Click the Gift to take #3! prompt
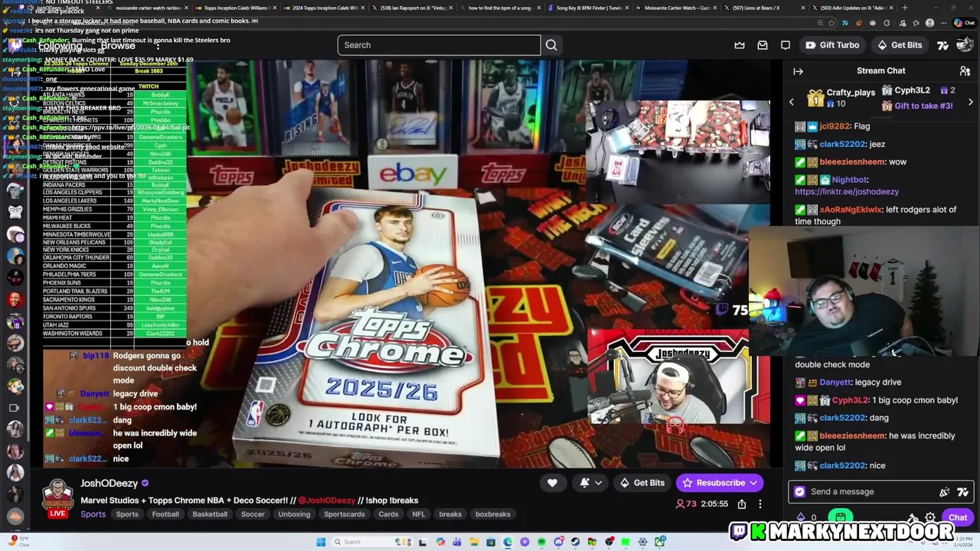 pos(923,106)
